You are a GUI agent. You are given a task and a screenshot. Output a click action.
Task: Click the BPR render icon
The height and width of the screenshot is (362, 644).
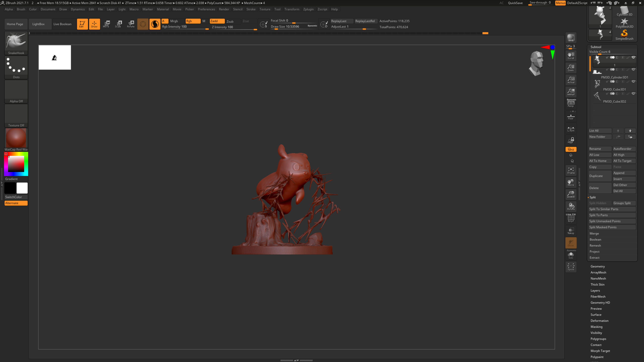point(571,38)
